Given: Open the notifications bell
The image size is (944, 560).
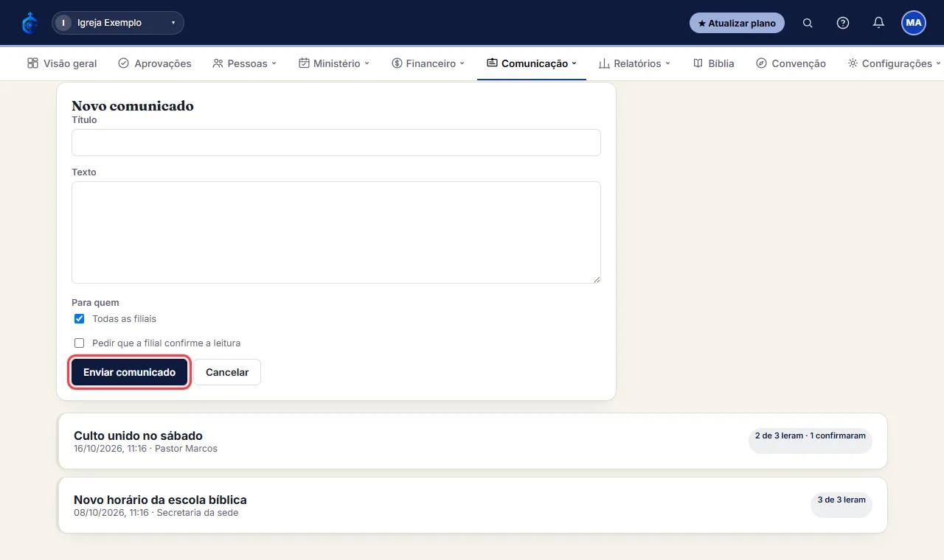Looking at the screenshot, I should click(878, 23).
